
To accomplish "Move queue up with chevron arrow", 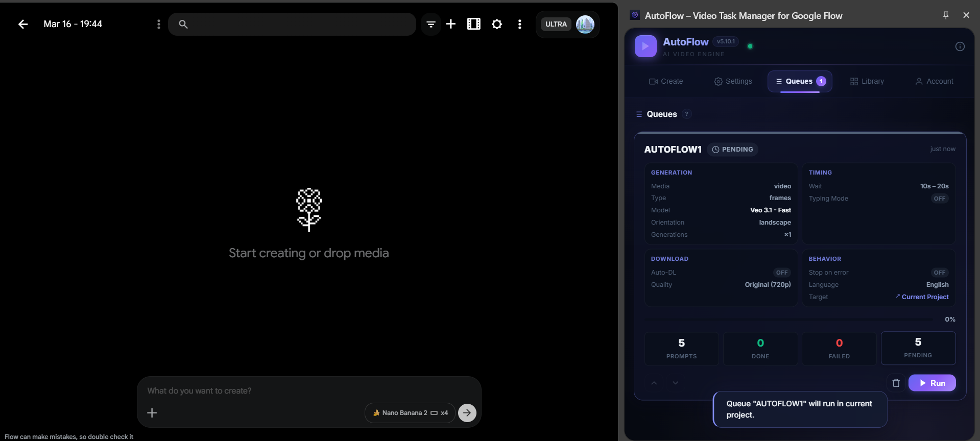I will (654, 383).
